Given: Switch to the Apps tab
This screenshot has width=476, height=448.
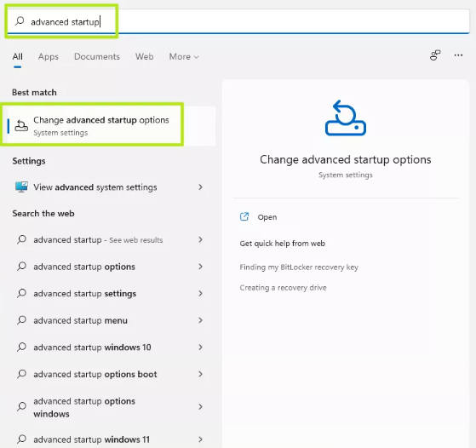Looking at the screenshot, I should (x=49, y=56).
